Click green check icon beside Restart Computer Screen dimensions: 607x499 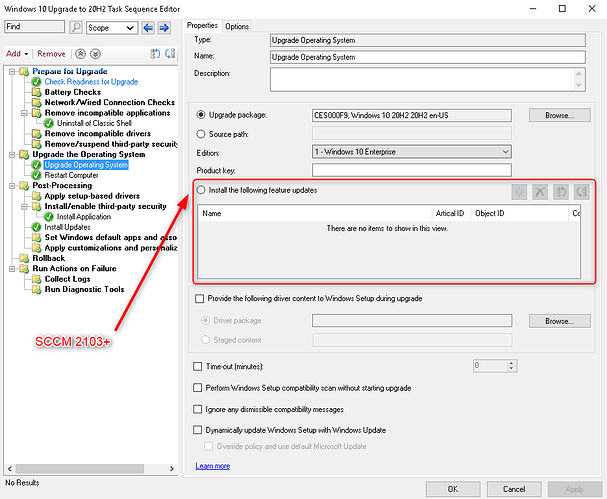click(36, 175)
